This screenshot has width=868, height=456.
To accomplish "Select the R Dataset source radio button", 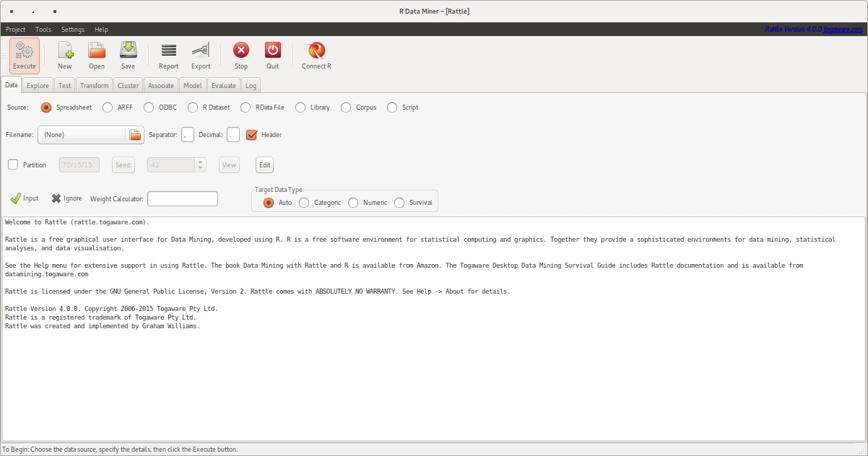I will (x=193, y=108).
